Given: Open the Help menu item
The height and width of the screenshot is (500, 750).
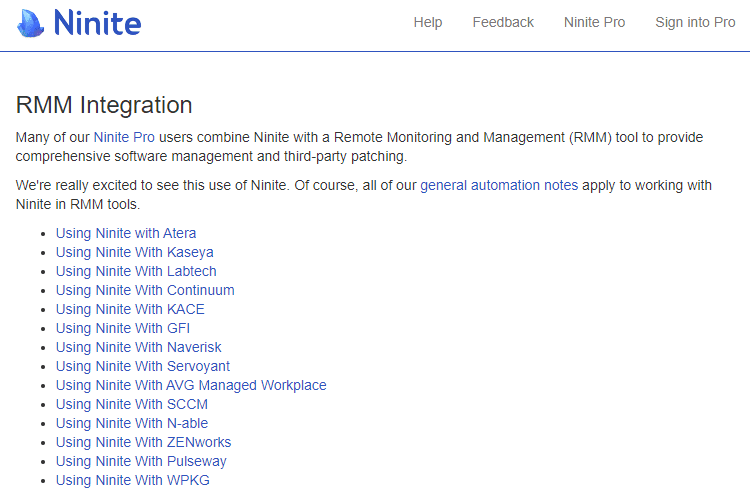Looking at the screenshot, I should point(428,22).
